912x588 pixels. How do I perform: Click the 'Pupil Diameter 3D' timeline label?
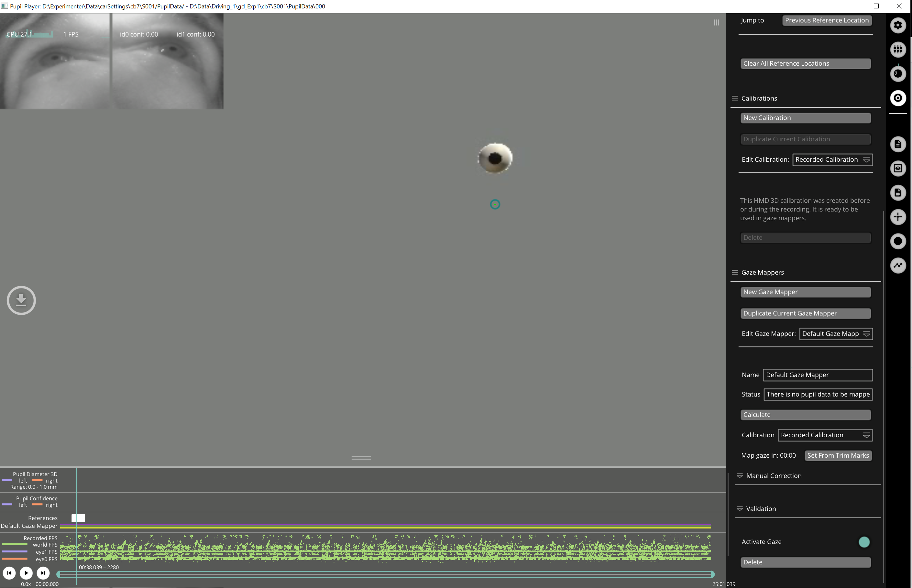coord(35,474)
